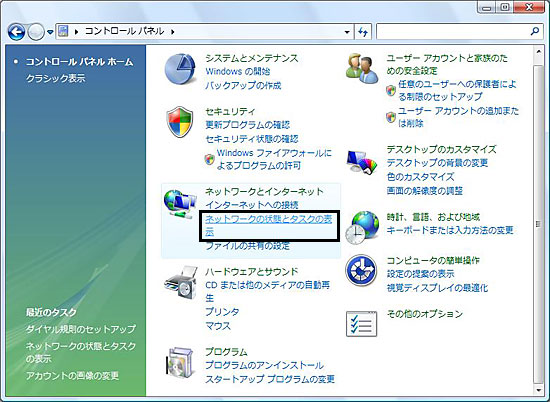Open the コンピュータの簡単操作 icon
The width and height of the screenshot is (550, 402).
click(361, 270)
